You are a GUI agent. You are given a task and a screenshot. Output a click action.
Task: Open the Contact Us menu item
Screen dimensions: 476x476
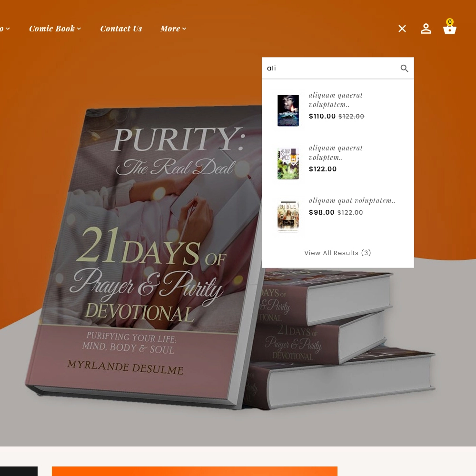pyautogui.click(x=121, y=29)
